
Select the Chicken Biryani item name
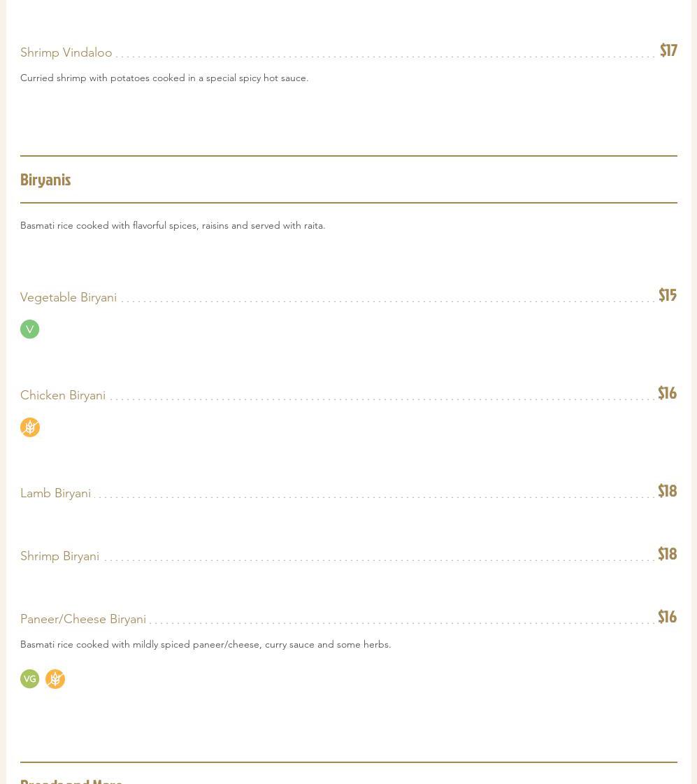click(x=63, y=396)
